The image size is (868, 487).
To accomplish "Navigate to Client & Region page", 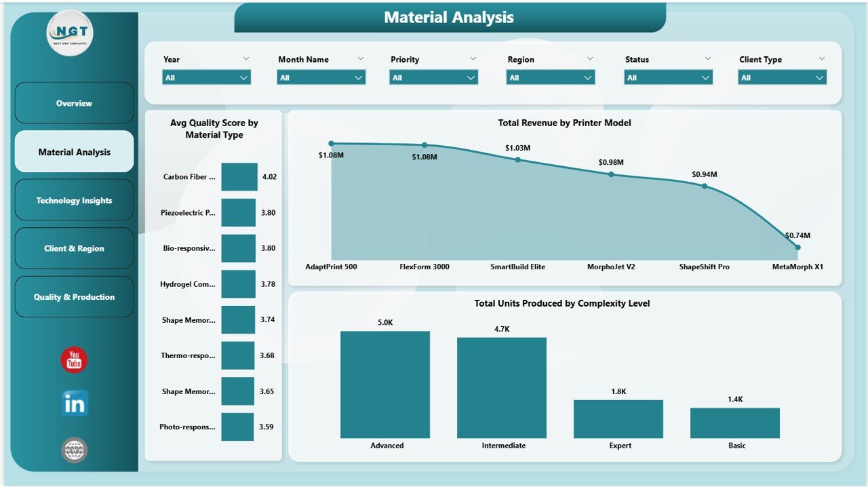I will [x=74, y=248].
